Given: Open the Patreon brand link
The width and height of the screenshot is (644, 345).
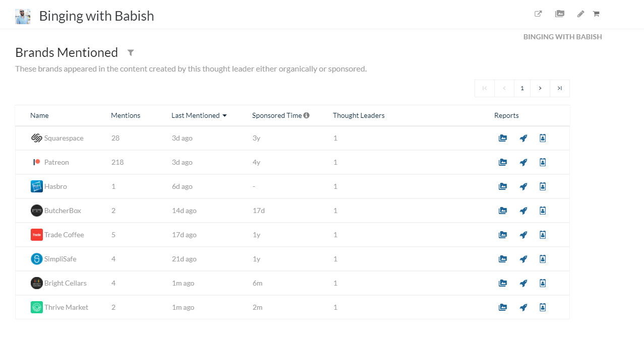Looking at the screenshot, I should (x=56, y=162).
